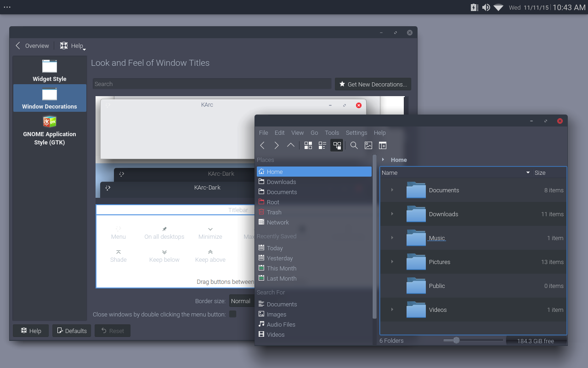Click Get New Decorations button
This screenshot has width=588, height=368.
(373, 84)
